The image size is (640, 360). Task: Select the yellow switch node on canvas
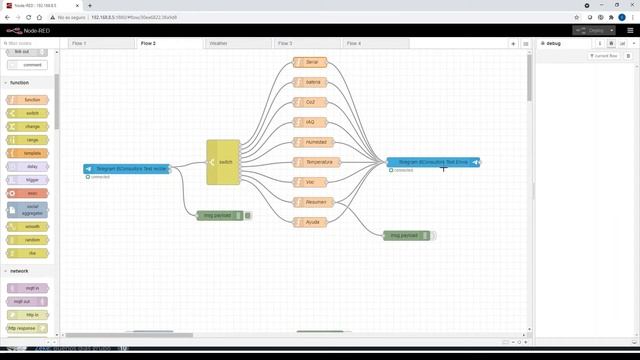point(223,162)
